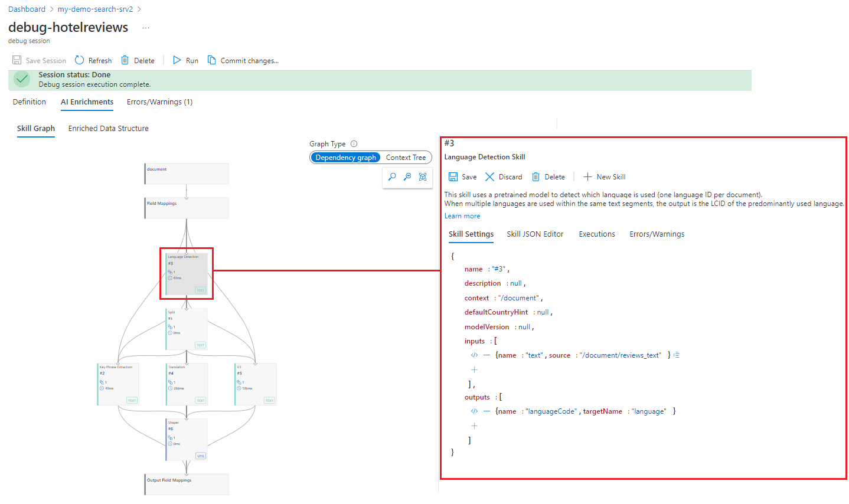Click the New Skill plus icon
849x504 pixels.
coord(587,176)
